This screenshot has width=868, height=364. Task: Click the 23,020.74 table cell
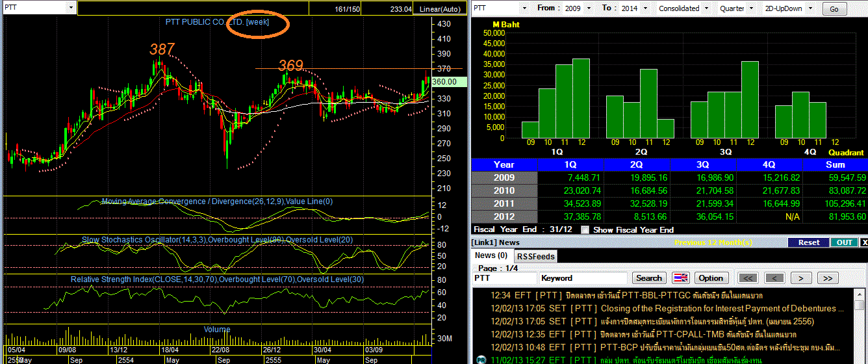click(572, 190)
